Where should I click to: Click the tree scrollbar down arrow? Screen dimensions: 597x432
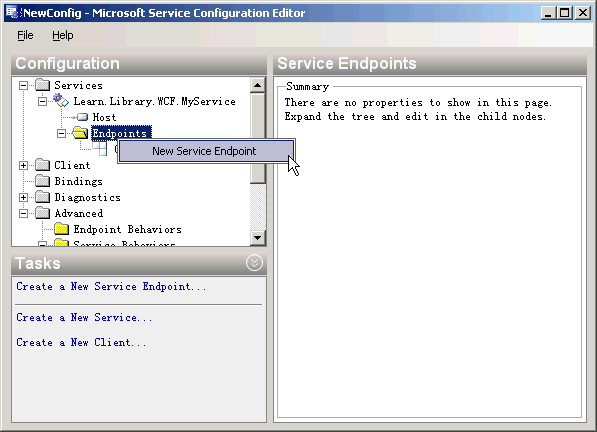258,238
